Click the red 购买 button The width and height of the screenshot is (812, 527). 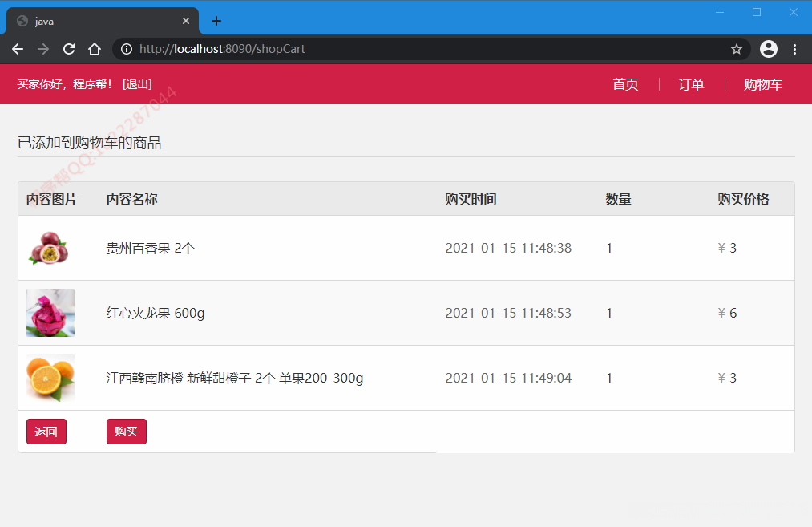click(127, 431)
